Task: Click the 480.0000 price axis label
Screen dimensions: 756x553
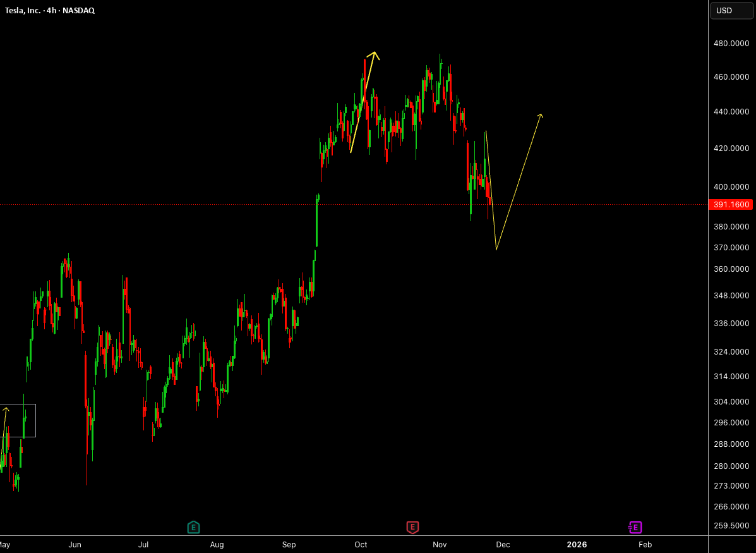Action: coord(731,44)
